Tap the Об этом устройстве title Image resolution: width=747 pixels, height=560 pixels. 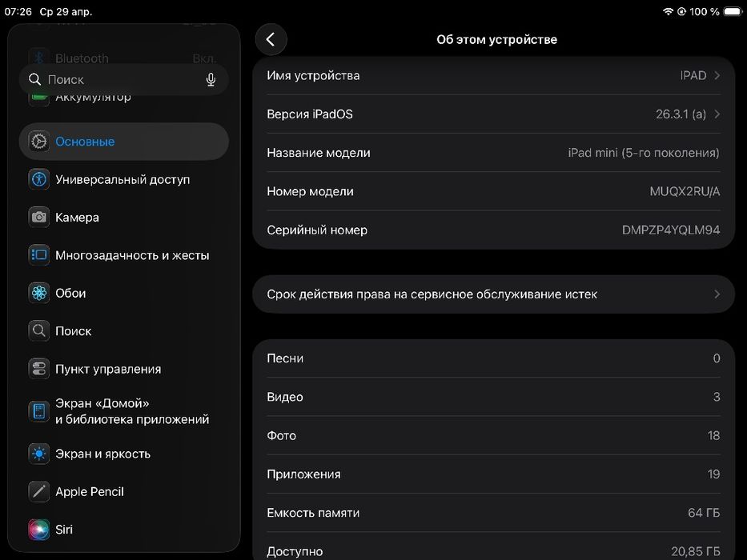click(497, 39)
